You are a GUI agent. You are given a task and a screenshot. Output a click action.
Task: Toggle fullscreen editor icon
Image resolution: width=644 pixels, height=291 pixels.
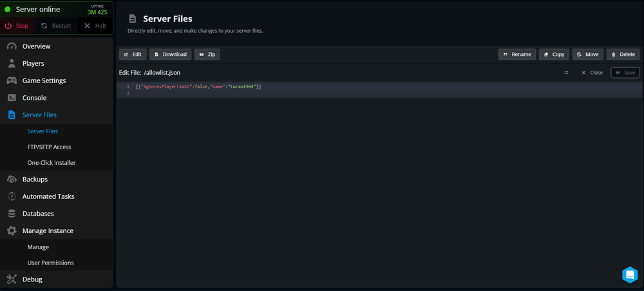(567, 73)
